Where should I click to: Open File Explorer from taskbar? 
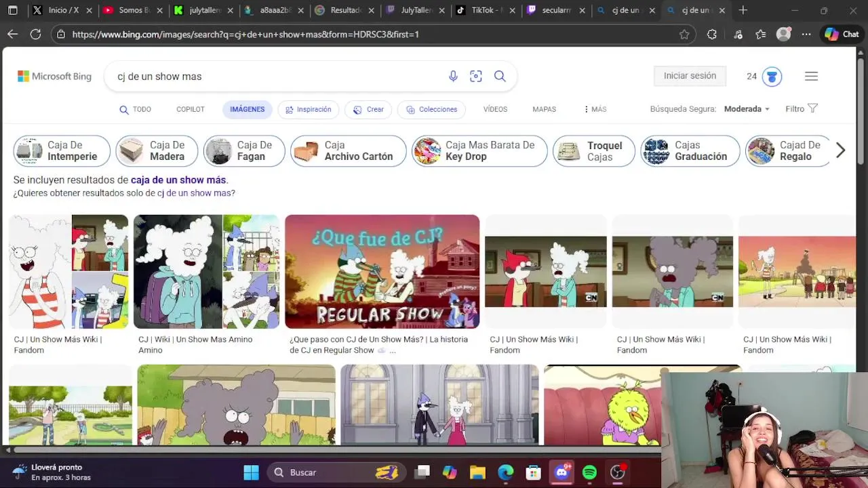click(477, 472)
